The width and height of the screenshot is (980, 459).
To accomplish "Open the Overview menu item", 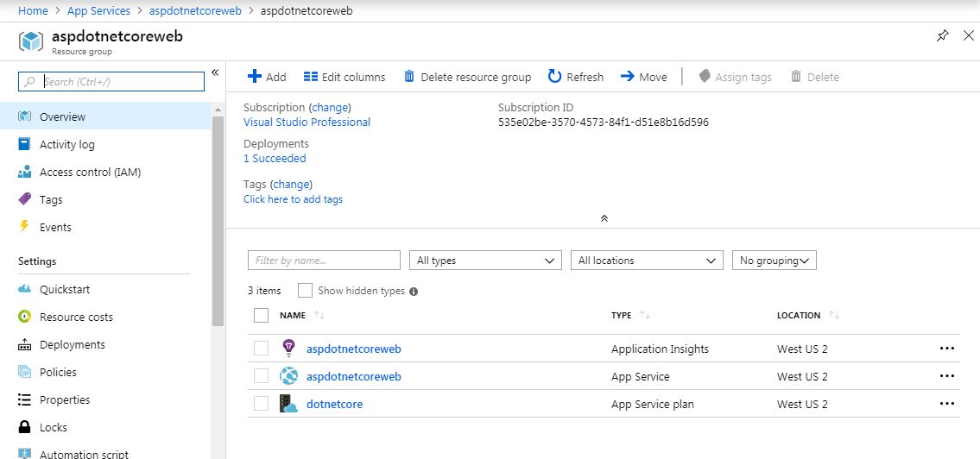I will [105, 116].
